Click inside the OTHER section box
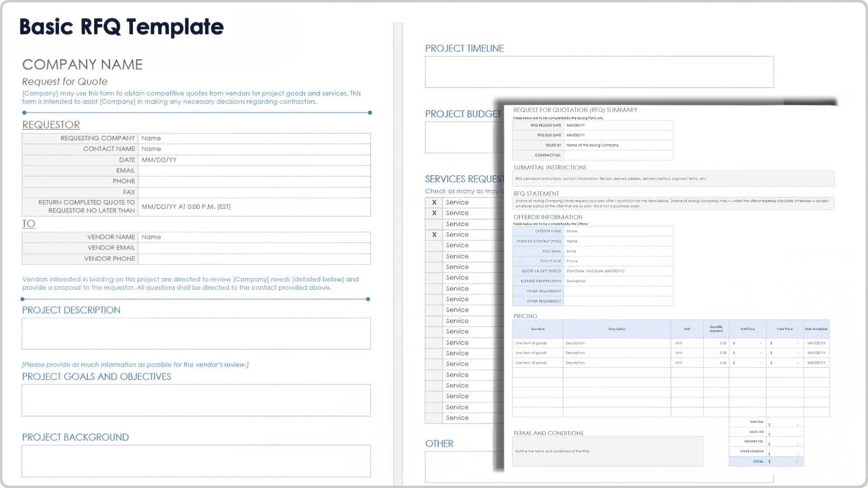868x488 pixels. point(464,467)
